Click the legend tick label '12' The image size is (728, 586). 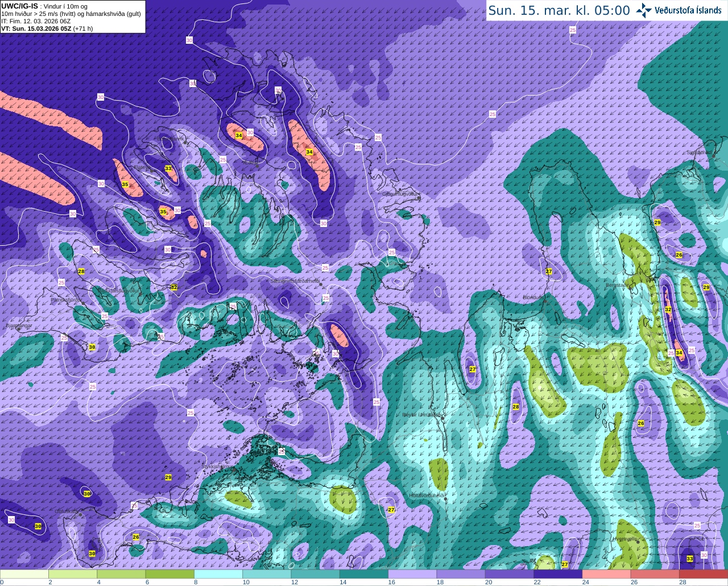[x=294, y=583]
